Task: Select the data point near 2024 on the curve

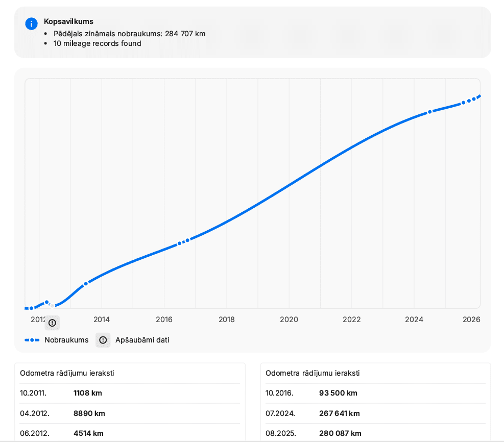Action: tap(430, 112)
